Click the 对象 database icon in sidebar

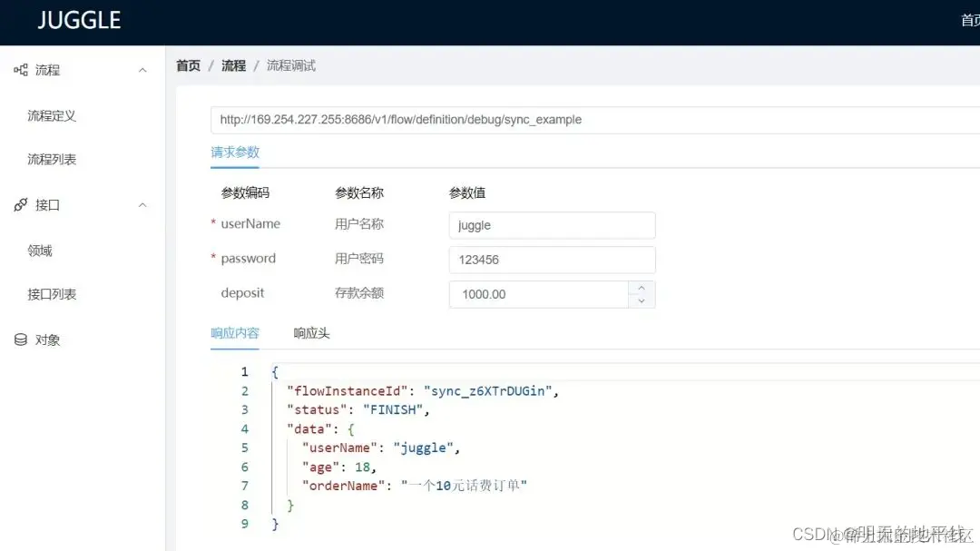21,339
